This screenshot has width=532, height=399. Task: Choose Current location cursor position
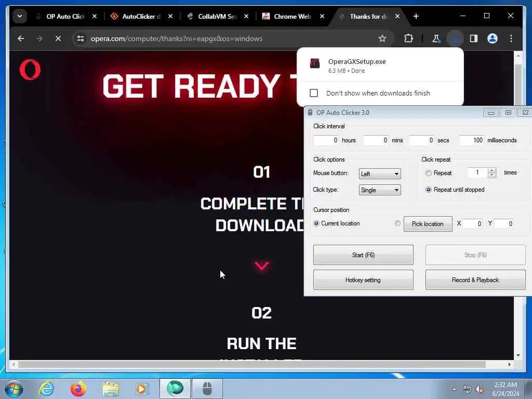coord(316,223)
